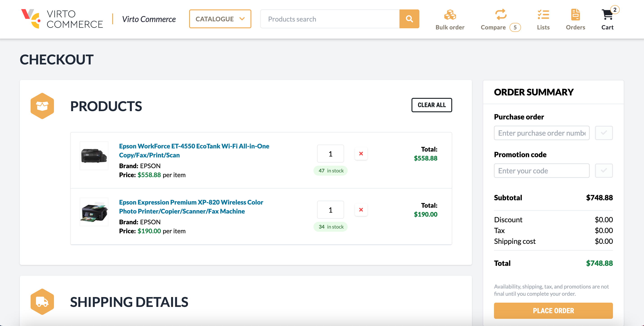Apply the promotion code with checkmark button
This screenshot has height=326, width=644.
tap(604, 170)
